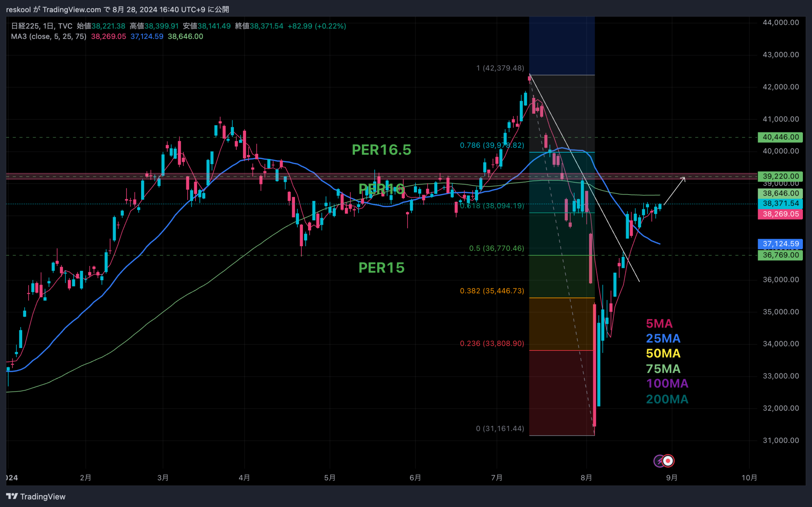
Task: Click the 4月 label on time axis
Action: (244, 478)
